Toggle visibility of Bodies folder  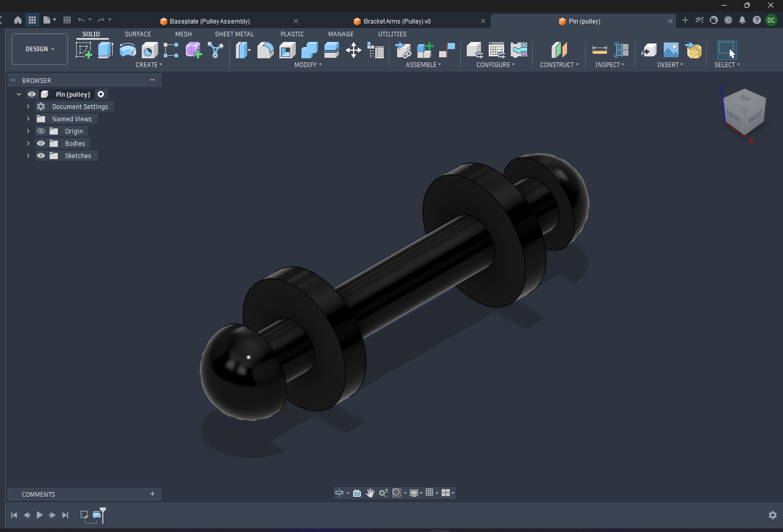pyautogui.click(x=41, y=144)
